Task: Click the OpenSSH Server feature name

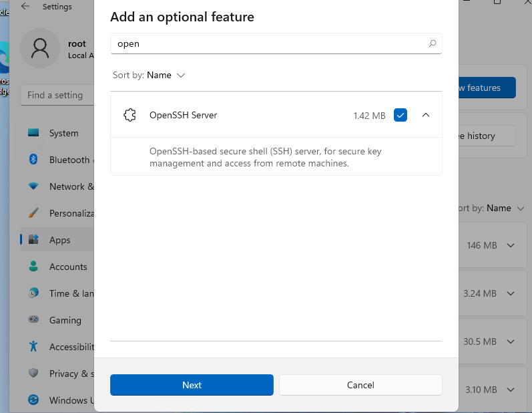Action: pos(183,115)
